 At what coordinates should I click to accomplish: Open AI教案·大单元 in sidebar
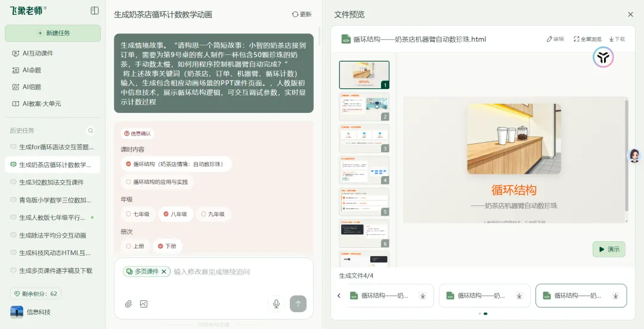point(37,104)
